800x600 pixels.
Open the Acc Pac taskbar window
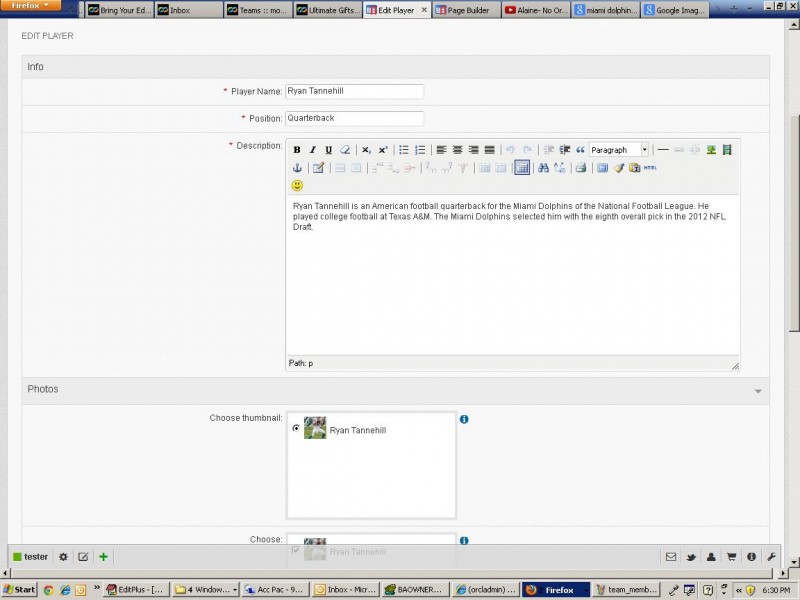(274, 590)
